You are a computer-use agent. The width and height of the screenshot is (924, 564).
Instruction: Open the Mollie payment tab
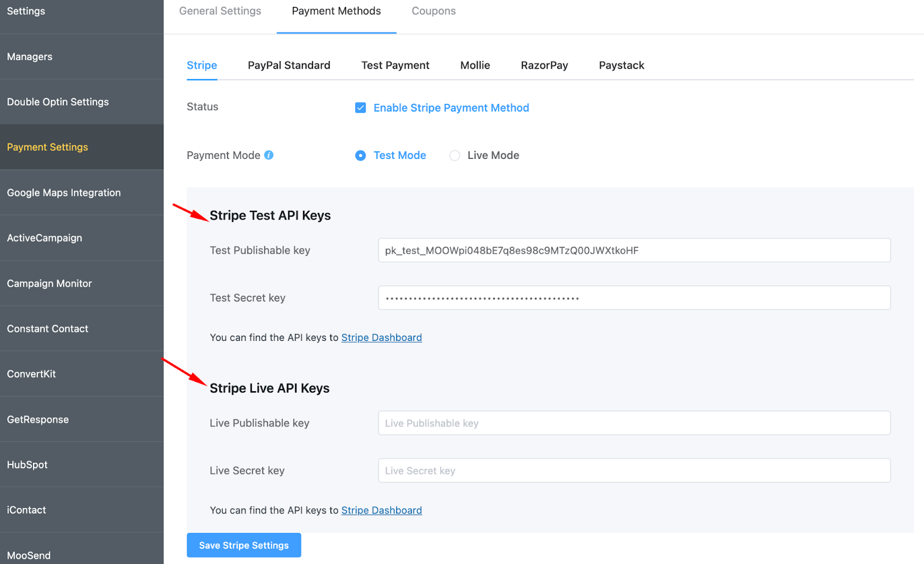coord(475,65)
